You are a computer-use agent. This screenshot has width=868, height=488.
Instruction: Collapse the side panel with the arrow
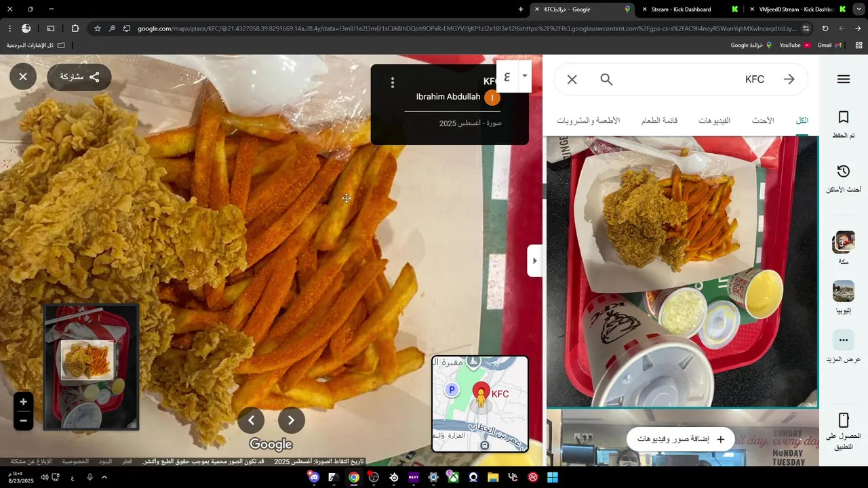click(x=534, y=261)
